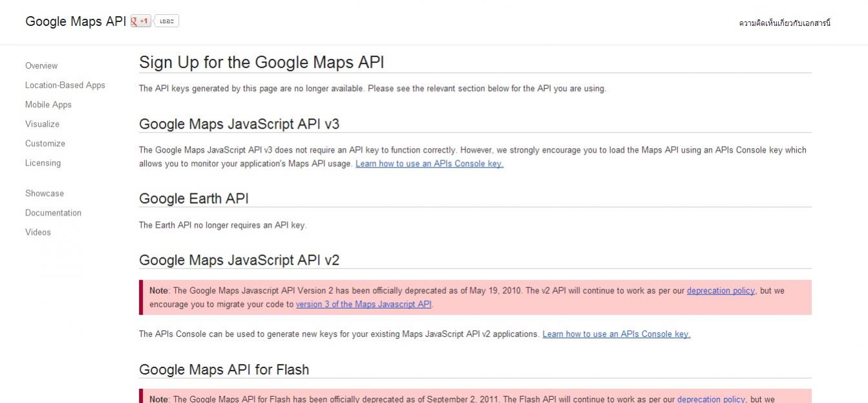The height and width of the screenshot is (403, 868).
Task: Click Google Earth API heading
Action: (x=194, y=199)
